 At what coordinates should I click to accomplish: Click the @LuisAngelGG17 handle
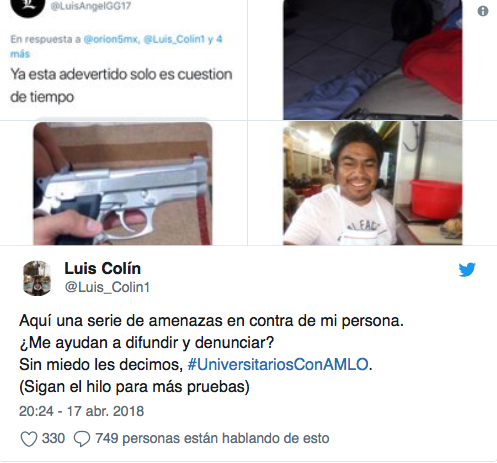[x=91, y=6]
